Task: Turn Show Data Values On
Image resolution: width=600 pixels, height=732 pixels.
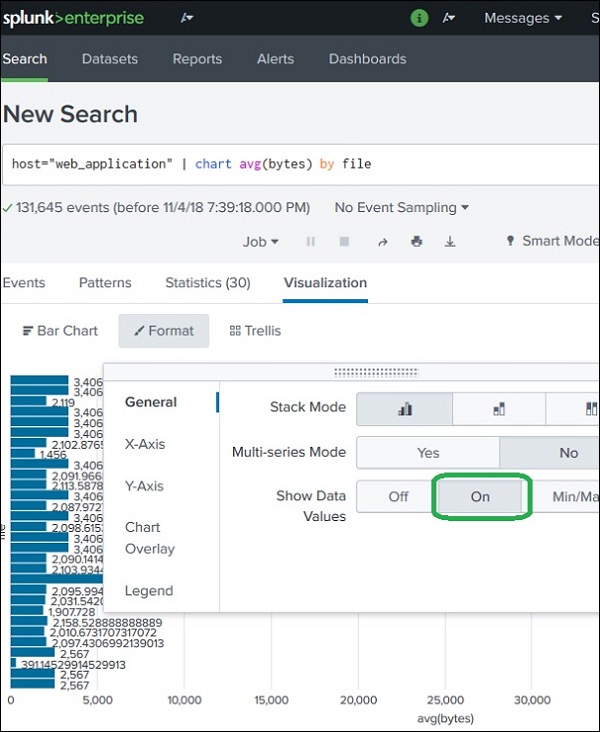Action: click(x=480, y=496)
